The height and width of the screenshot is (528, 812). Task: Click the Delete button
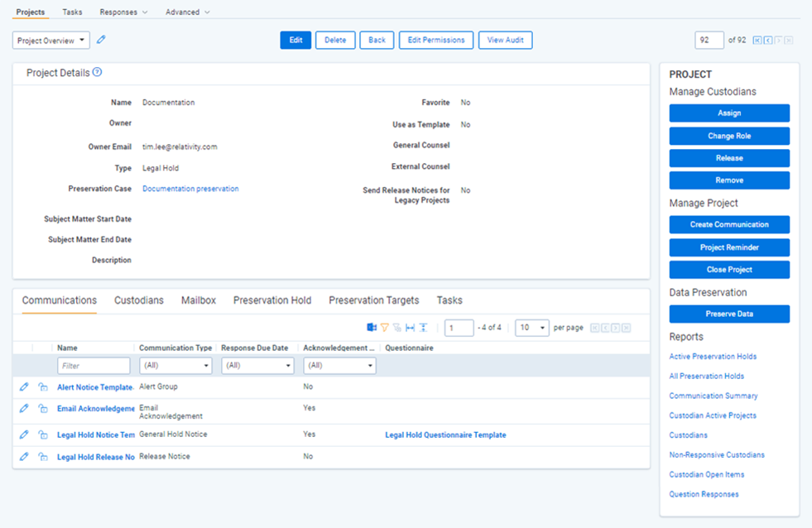click(x=335, y=40)
